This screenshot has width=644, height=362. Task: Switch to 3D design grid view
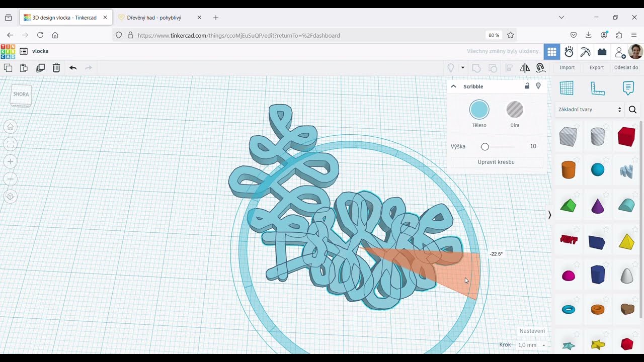(552, 52)
